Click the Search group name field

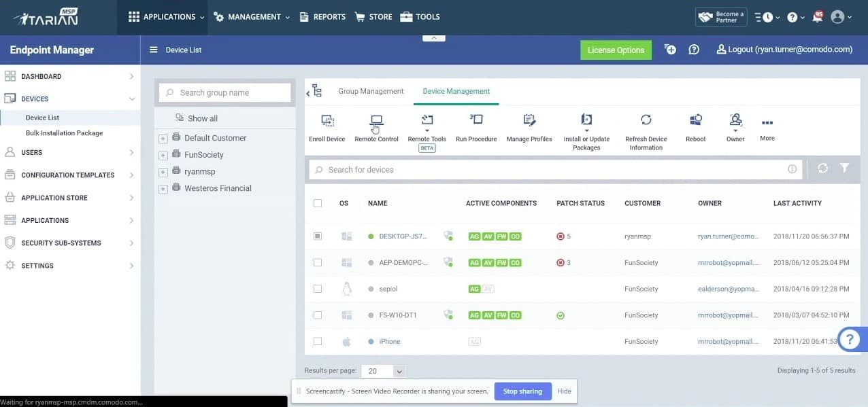(225, 92)
